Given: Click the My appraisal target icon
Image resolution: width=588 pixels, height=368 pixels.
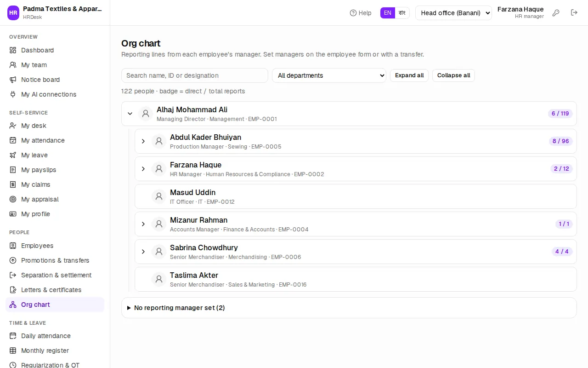Looking at the screenshot, I should [x=13, y=199].
